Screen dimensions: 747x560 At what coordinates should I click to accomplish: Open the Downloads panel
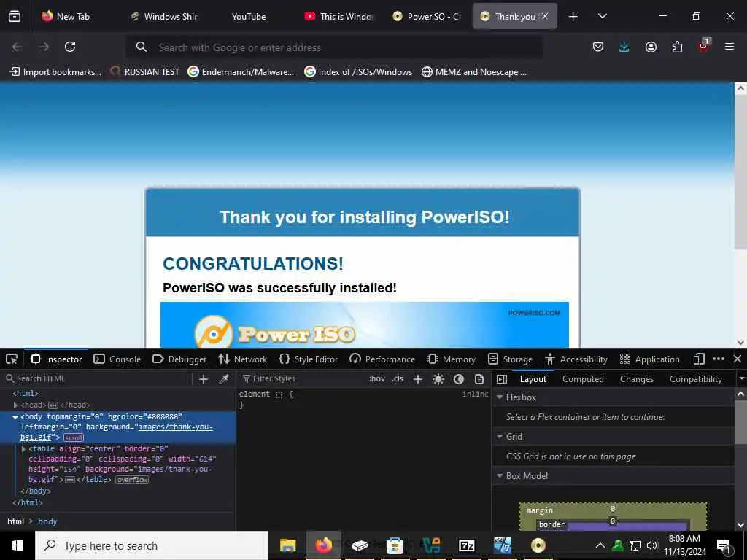coord(624,47)
